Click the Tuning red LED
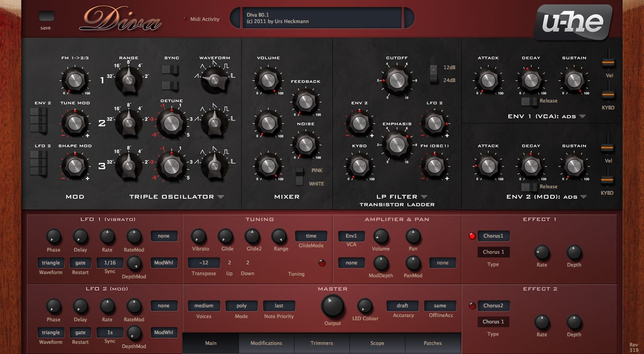Screen dimensions: 644x354 322,263
